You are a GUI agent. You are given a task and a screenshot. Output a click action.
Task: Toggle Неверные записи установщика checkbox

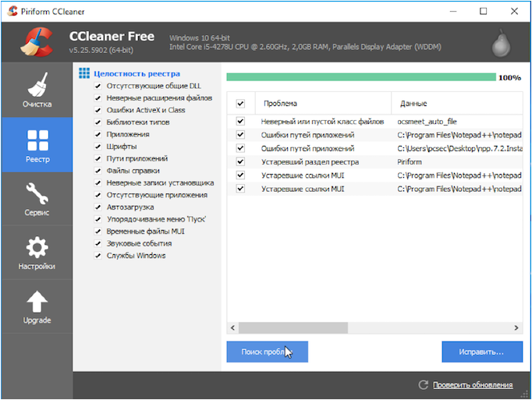98,183
